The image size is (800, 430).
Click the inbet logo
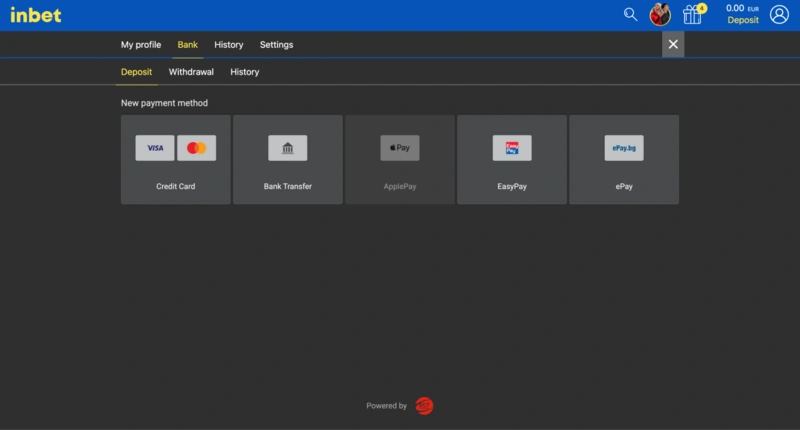pos(36,15)
